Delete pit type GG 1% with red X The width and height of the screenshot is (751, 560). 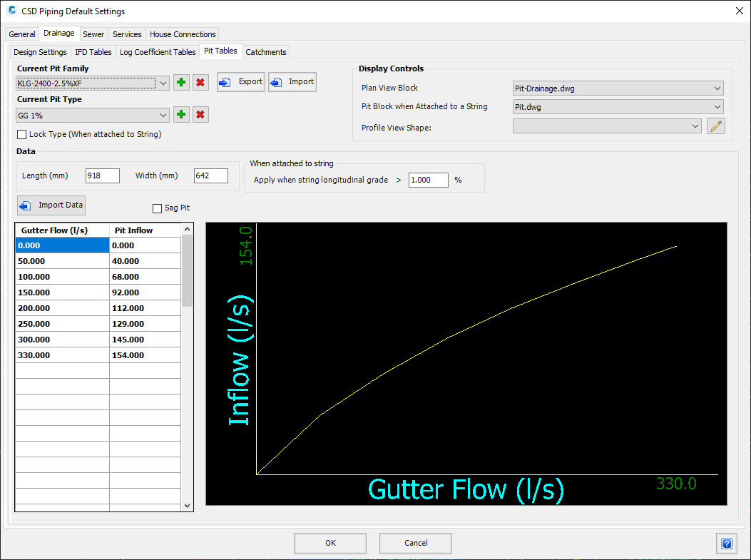pyautogui.click(x=201, y=115)
